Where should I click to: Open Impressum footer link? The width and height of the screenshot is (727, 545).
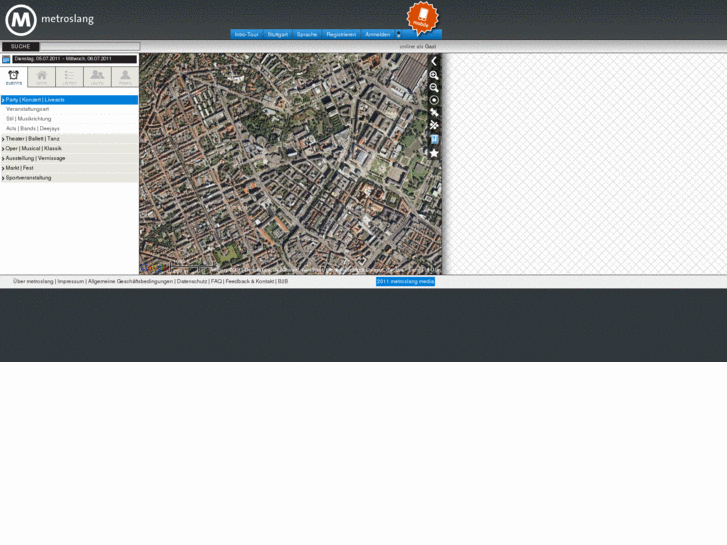coord(70,282)
